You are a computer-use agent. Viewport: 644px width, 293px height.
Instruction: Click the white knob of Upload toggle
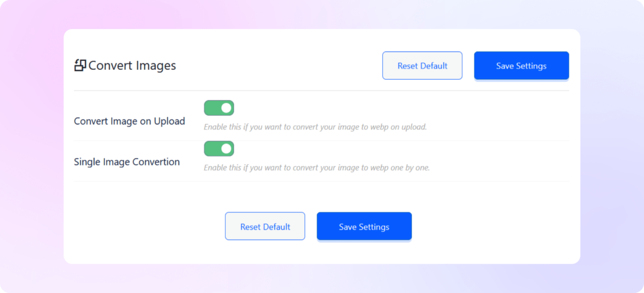[226, 108]
